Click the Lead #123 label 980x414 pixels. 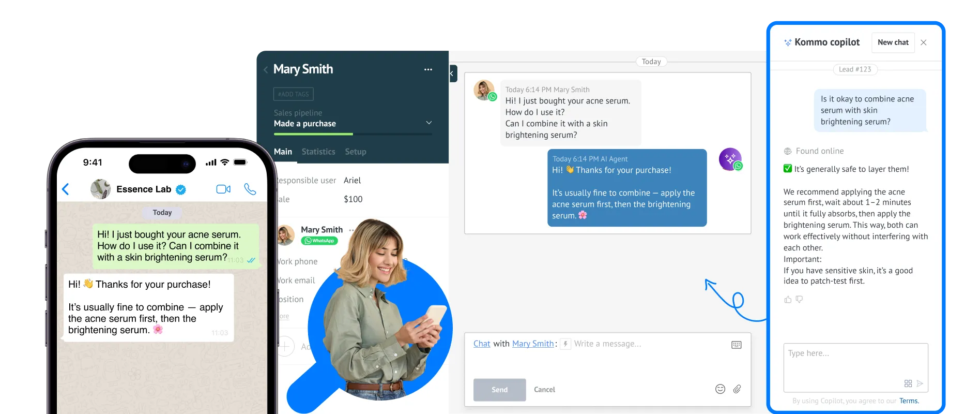[855, 69]
